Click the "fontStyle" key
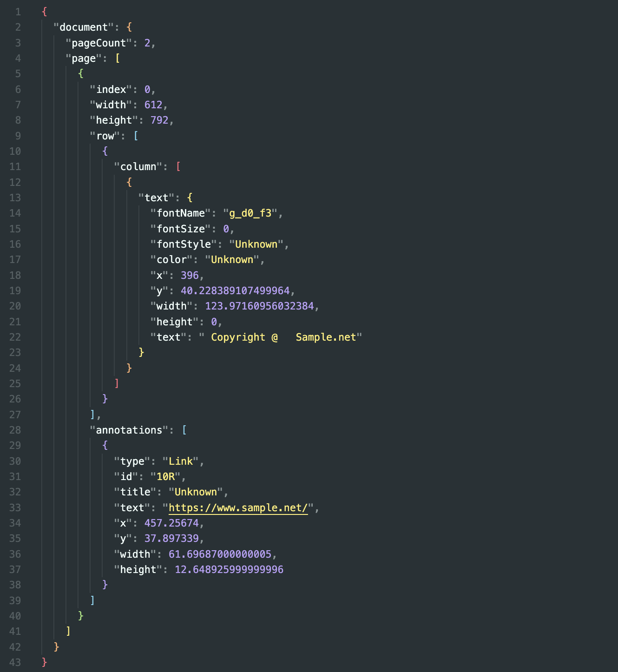 click(184, 244)
